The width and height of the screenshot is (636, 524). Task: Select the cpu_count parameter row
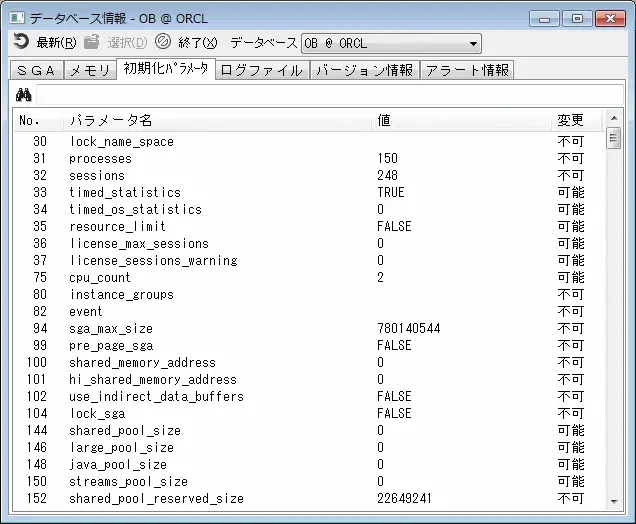[x=100, y=277]
